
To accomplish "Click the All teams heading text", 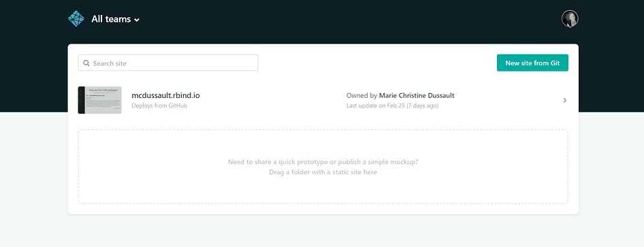I will (x=111, y=19).
